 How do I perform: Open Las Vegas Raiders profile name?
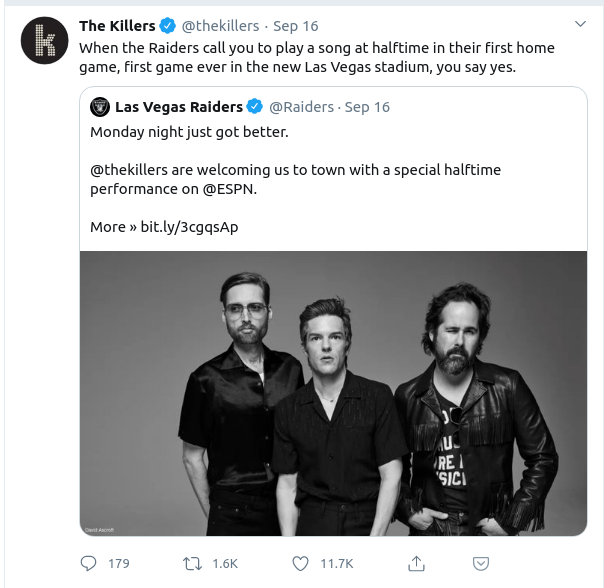pyautogui.click(x=178, y=106)
